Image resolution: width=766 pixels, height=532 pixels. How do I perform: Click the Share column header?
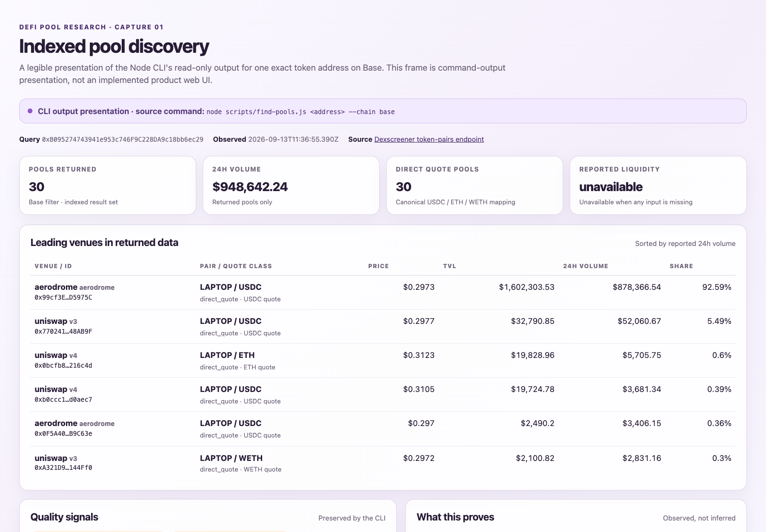point(681,266)
